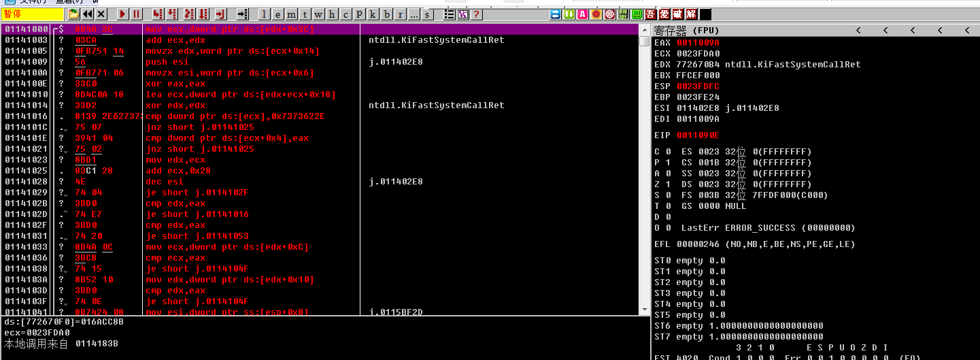980x360 pixels.
Task: Click the ESP register value 0023FDFC
Action: tap(698, 86)
